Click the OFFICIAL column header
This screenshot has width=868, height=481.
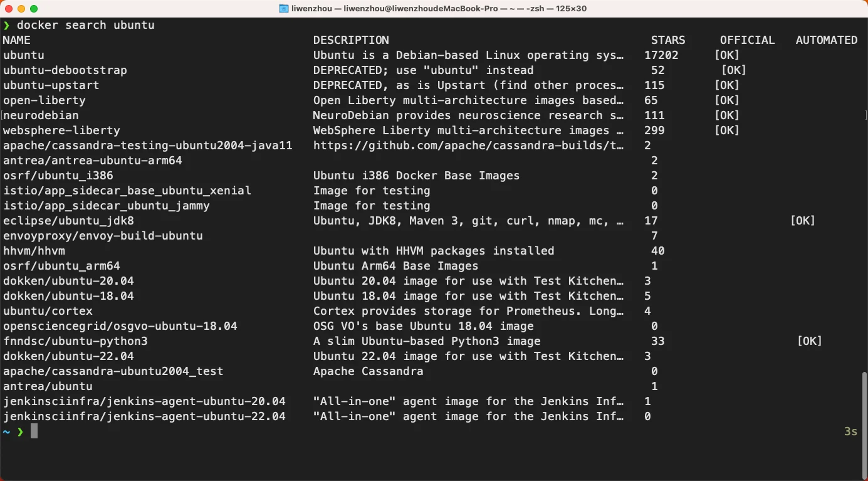(748, 40)
